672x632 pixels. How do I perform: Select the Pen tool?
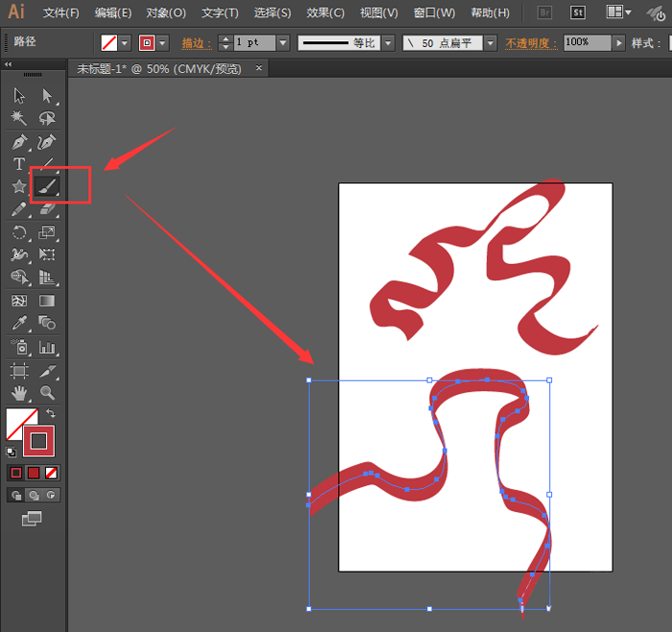(x=19, y=141)
